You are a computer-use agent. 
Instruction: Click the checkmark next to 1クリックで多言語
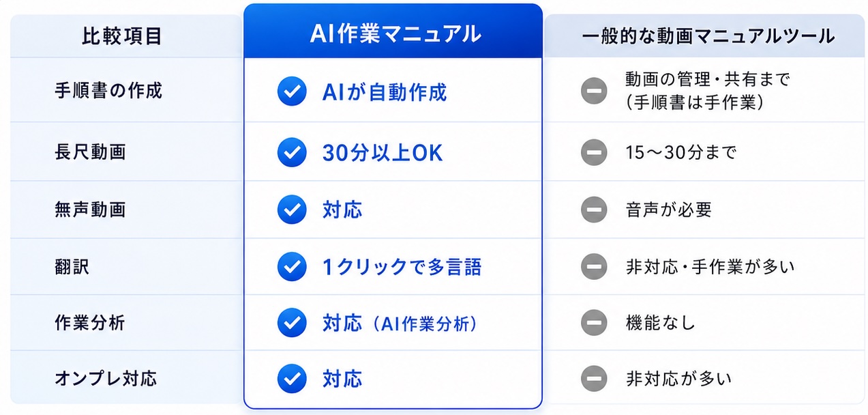click(x=292, y=266)
